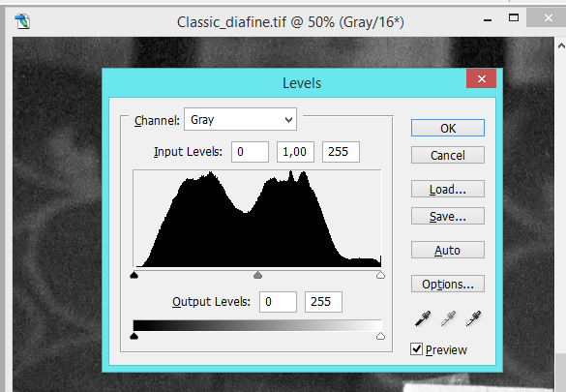
Task: Open the Channel Gray dropdown
Action: point(240,119)
